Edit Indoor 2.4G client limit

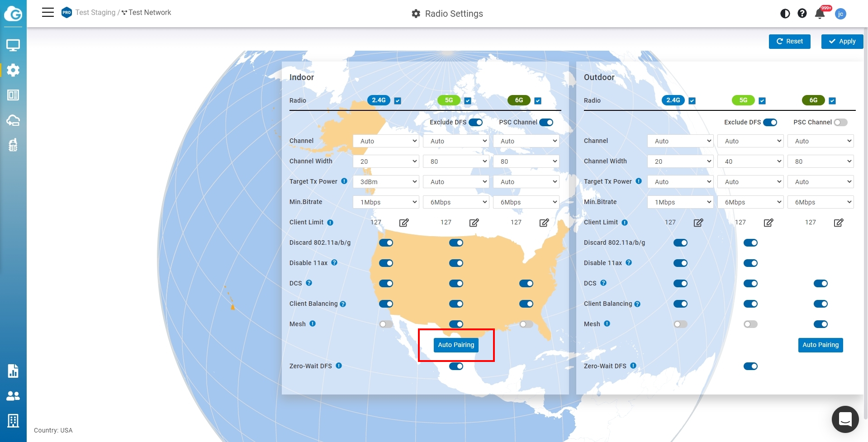point(404,223)
